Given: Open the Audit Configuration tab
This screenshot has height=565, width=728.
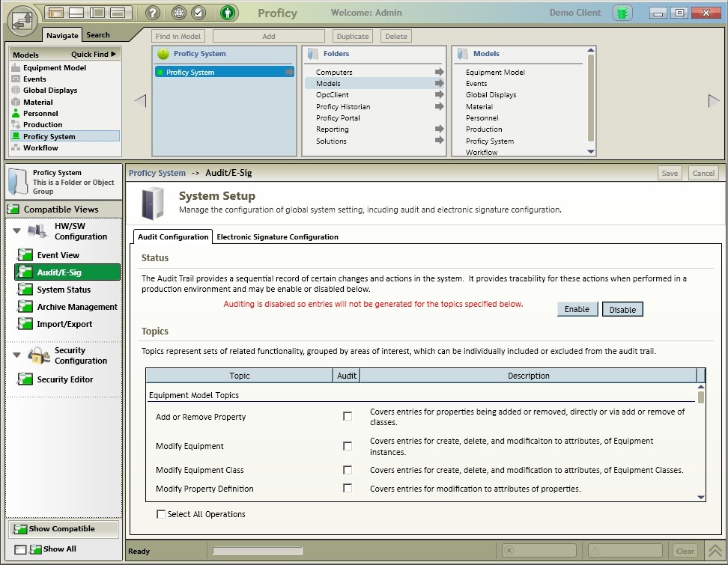Looking at the screenshot, I should [173, 236].
